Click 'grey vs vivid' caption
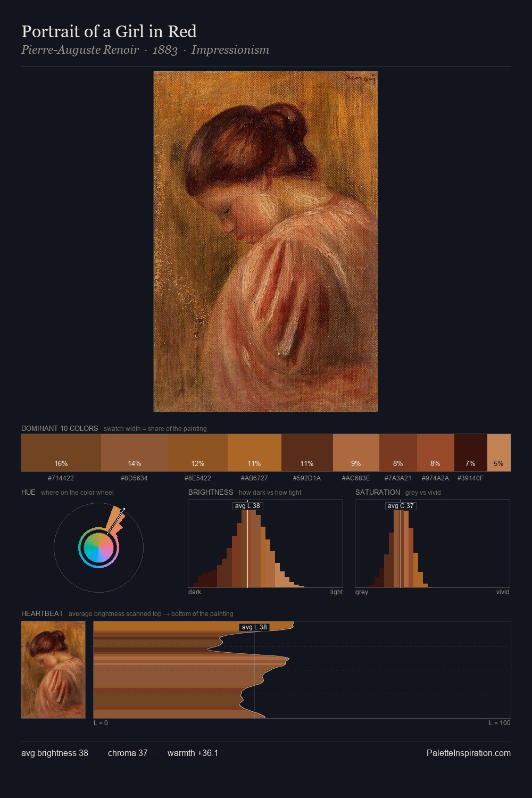 (x=423, y=493)
